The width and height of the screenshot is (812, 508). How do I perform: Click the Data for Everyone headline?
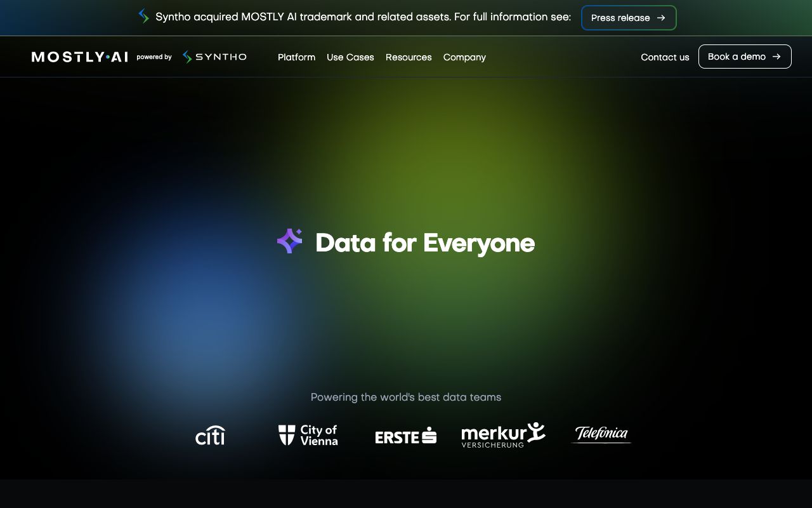click(425, 243)
